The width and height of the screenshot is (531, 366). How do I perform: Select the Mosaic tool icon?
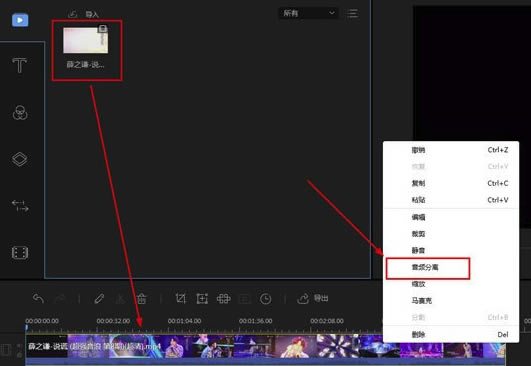coord(224,299)
